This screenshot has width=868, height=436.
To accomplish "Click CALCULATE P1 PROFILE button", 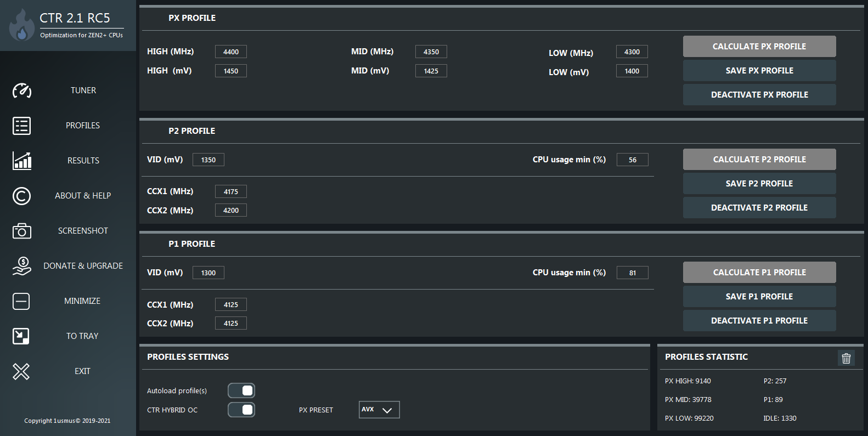I will pyautogui.click(x=759, y=273).
